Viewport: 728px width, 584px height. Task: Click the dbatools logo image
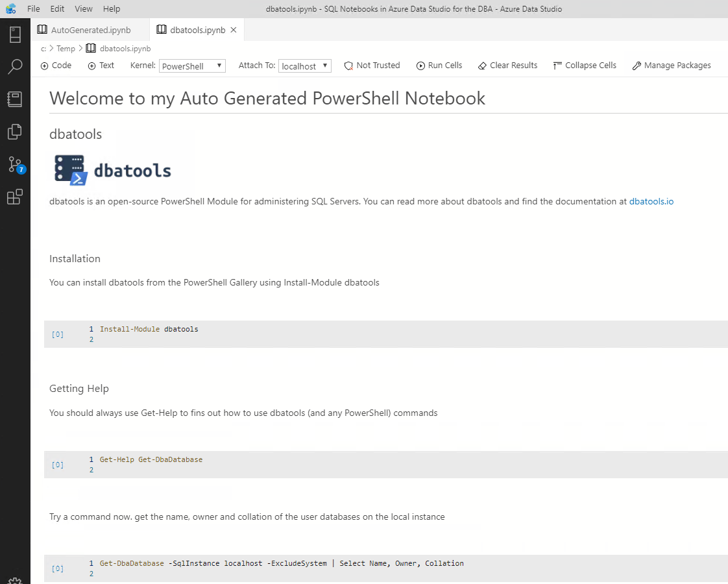(113, 170)
